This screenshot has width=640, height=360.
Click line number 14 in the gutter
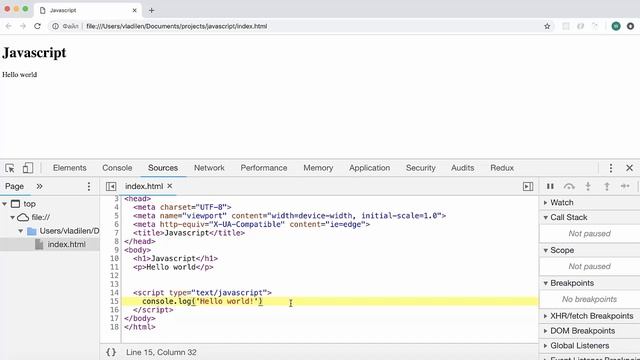(x=114, y=293)
